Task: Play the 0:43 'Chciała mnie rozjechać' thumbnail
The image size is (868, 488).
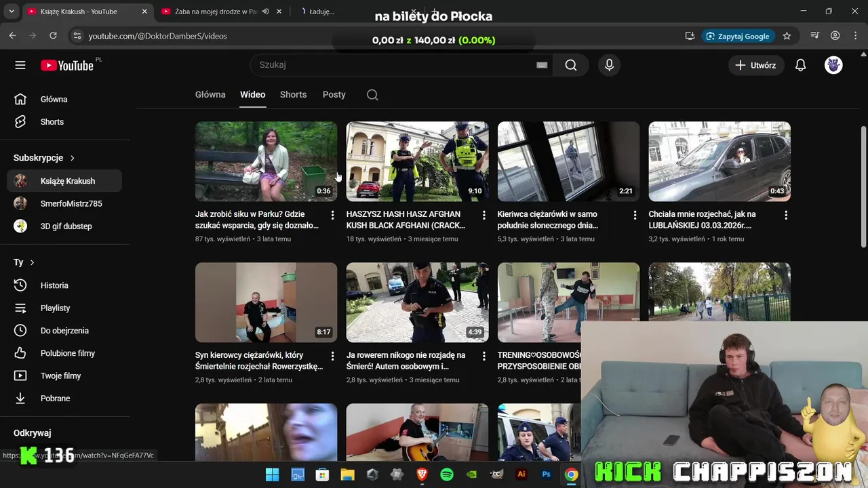Action: [x=719, y=161]
